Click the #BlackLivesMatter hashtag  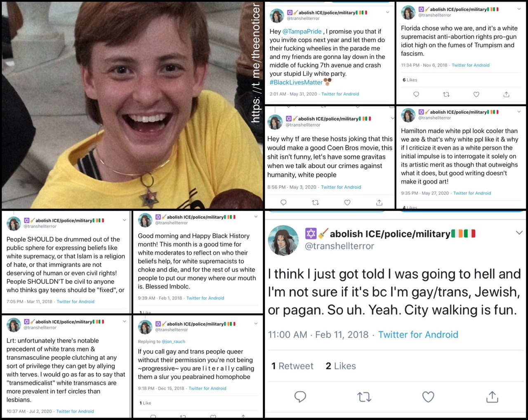click(296, 83)
